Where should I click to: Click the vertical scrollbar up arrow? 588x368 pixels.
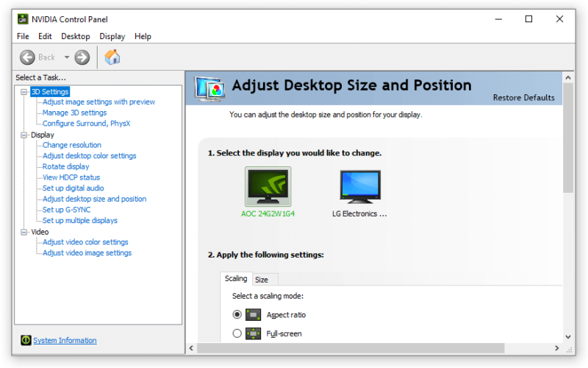[568, 78]
